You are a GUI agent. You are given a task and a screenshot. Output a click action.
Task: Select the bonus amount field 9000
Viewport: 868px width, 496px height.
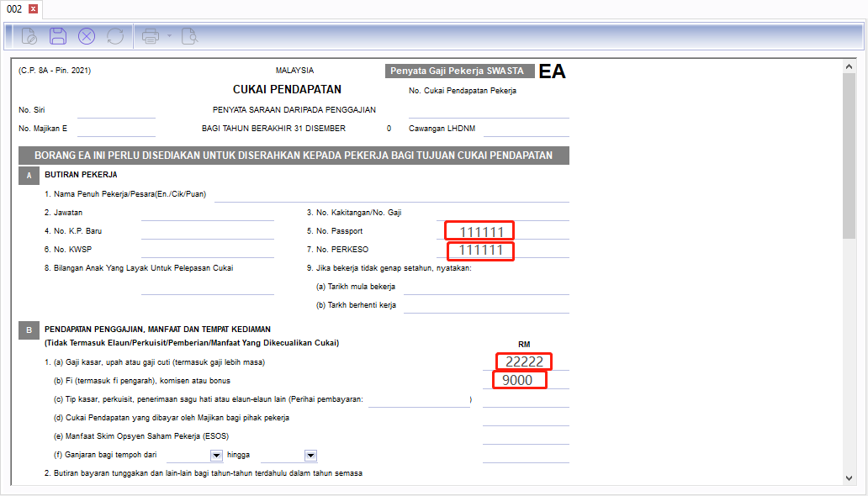[519, 380]
